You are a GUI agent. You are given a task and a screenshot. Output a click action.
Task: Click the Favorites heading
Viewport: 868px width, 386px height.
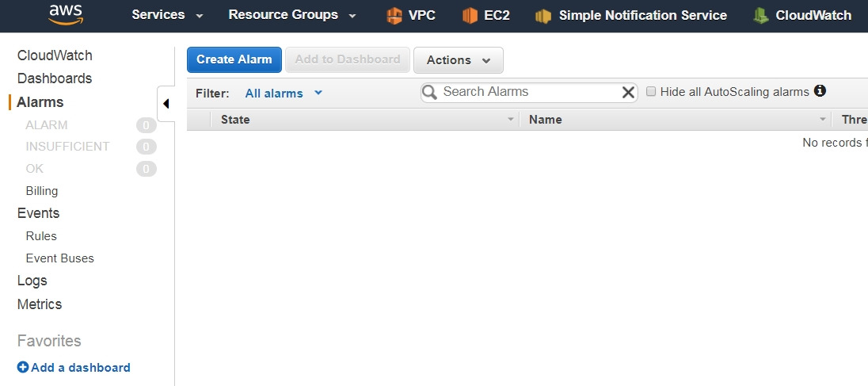coord(49,341)
